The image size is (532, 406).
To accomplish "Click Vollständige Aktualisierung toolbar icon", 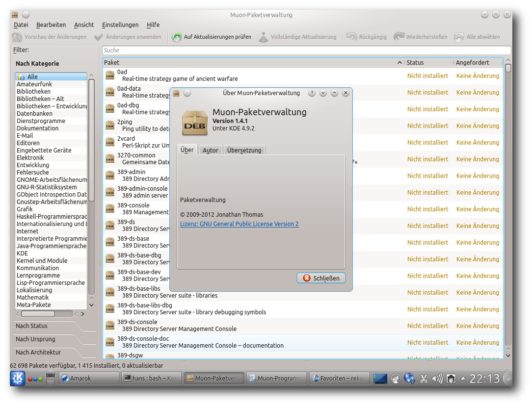I will pos(263,37).
